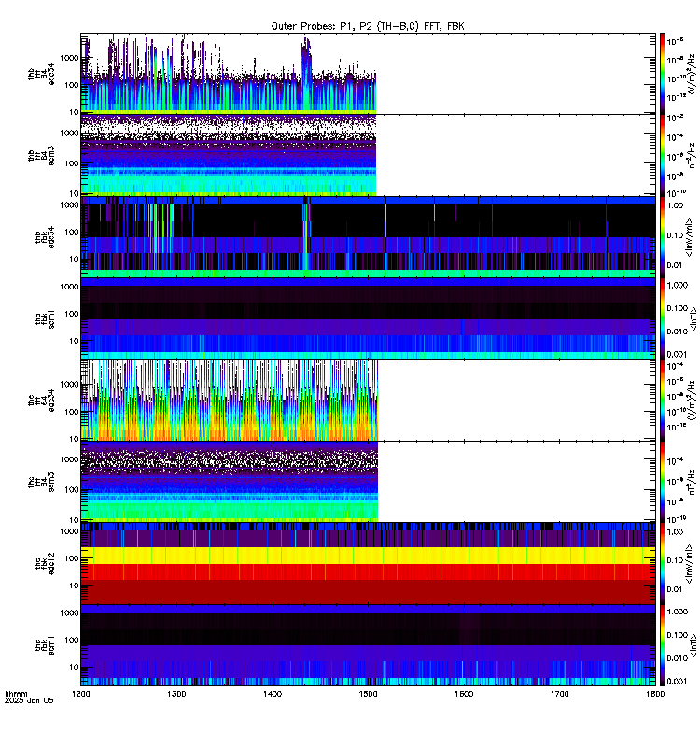Select the "thb fff 64 eac34" panel label
Screen dimensions: 700x747
coord(41,74)
